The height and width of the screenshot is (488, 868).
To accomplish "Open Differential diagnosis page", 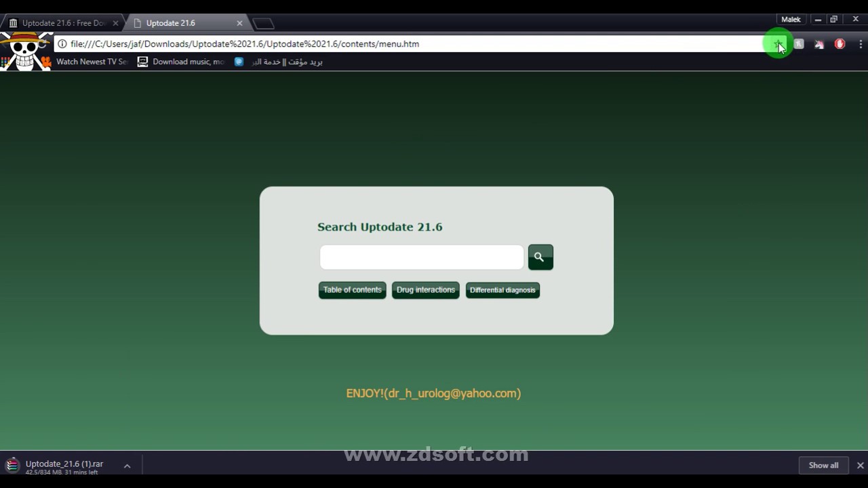I will click(502, 290).
